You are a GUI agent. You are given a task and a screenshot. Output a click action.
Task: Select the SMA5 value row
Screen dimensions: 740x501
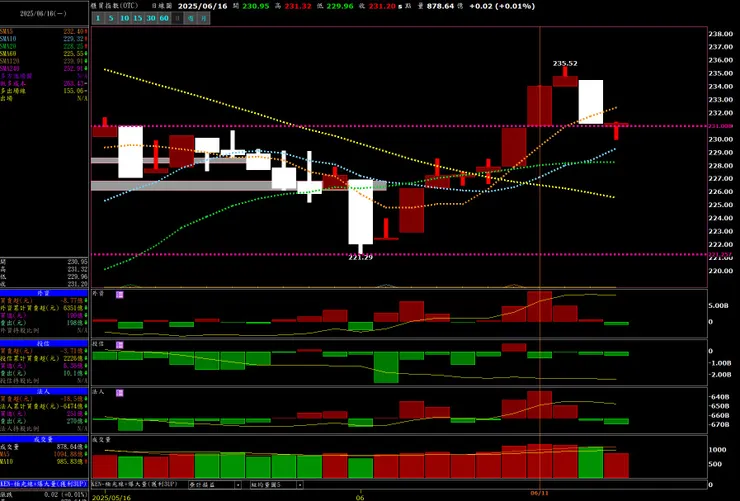(44, 32)
